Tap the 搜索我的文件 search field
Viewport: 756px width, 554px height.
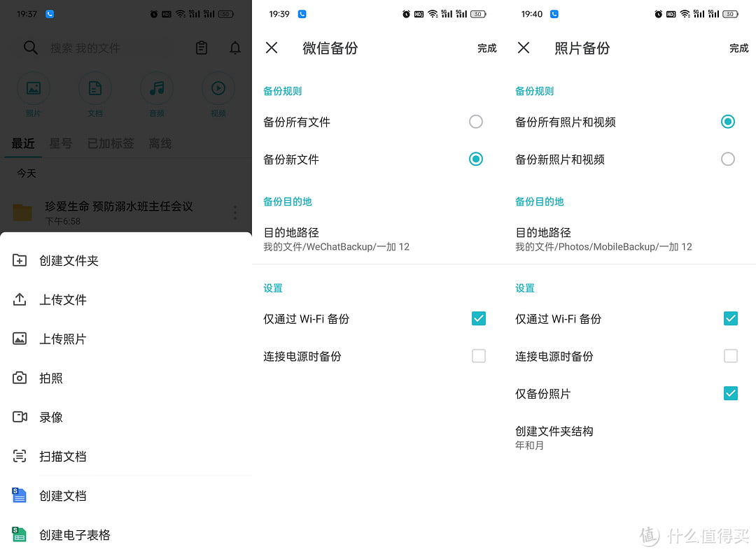(x=98, y=48)
